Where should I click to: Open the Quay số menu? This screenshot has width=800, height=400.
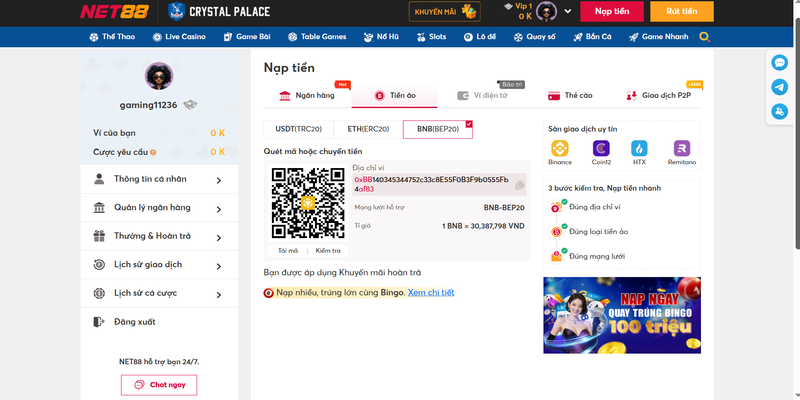click(x=534, y=37)
